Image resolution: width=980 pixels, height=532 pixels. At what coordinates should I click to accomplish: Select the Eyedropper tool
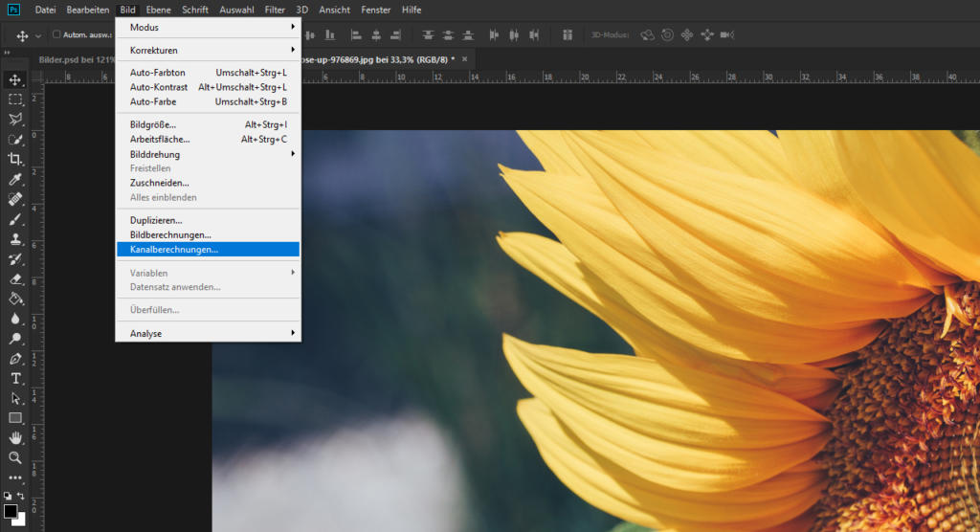pyautogui.click(x=15, y=180)
